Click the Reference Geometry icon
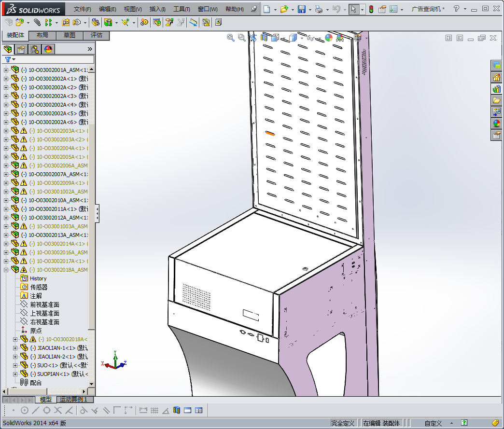This screenshot has height=429, width=504. click(126, 22)
